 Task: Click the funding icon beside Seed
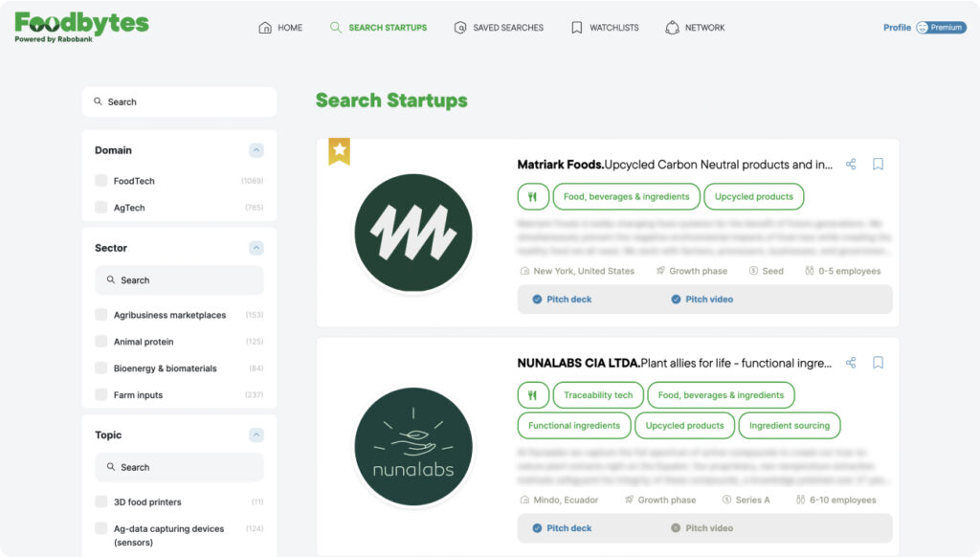753,271
